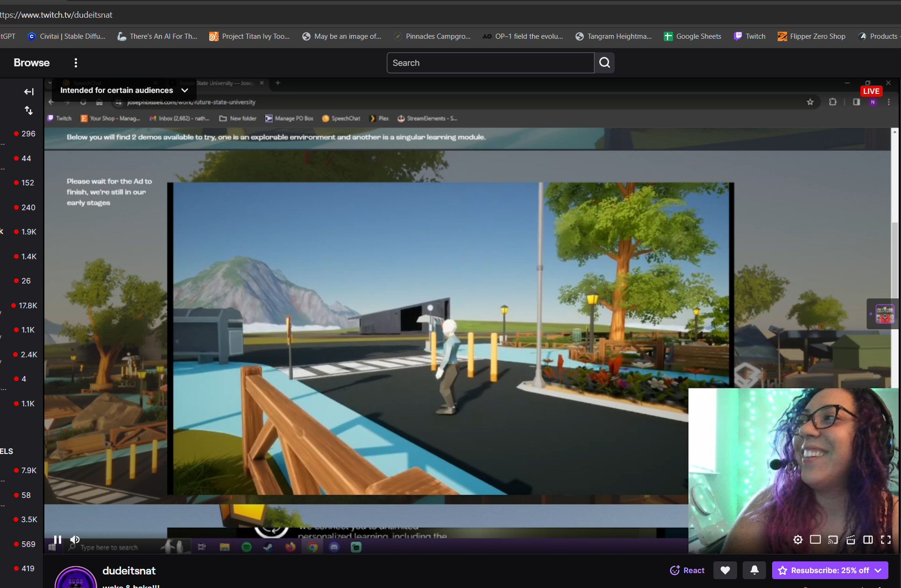Toggle notifications with the bell icon
Image resolution: width=901 pixels, height=588 pixels.
[755, 570]
